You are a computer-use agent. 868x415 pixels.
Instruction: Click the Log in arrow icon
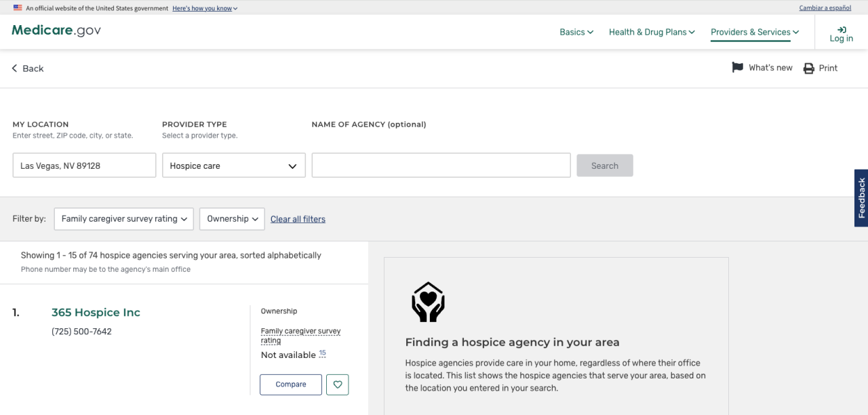(842, 29)
